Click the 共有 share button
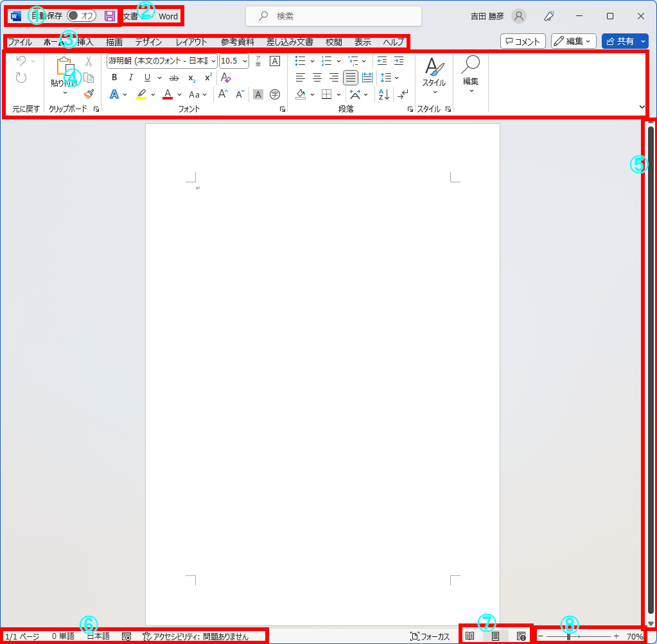 click(620, 41)
